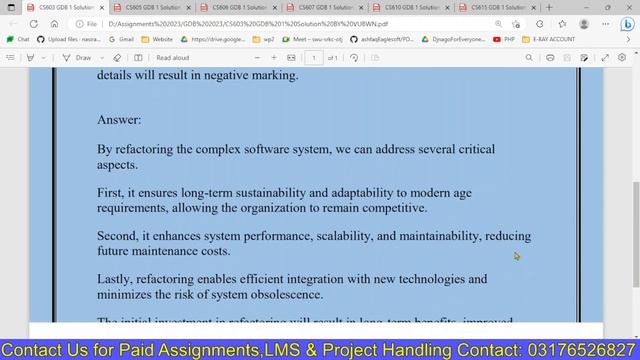Image resolution: width=640 pixels, height=360 pixels.
Task: Open the ashfaqEaglesoft GitHub bookmark
Action: coord(382,40)
